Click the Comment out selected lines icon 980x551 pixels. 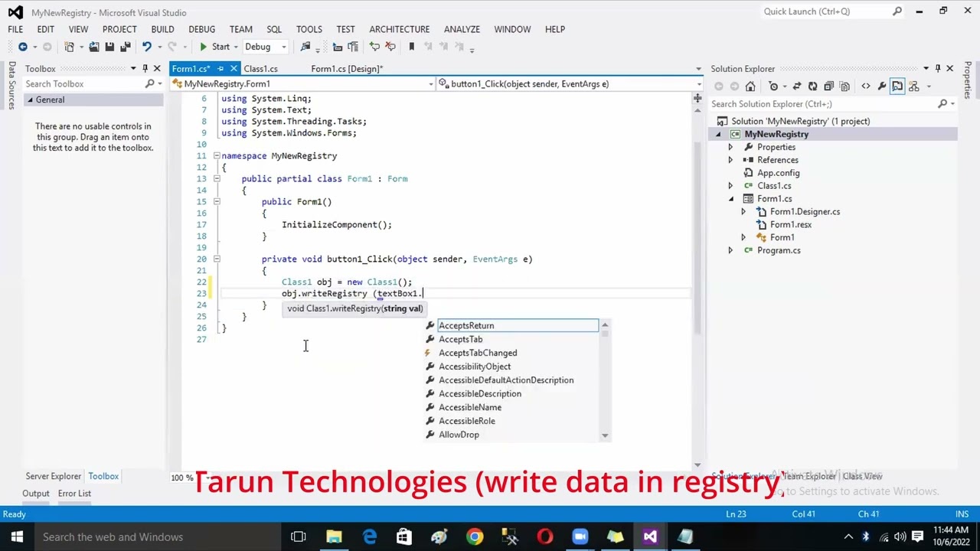[x=374, y=47]
